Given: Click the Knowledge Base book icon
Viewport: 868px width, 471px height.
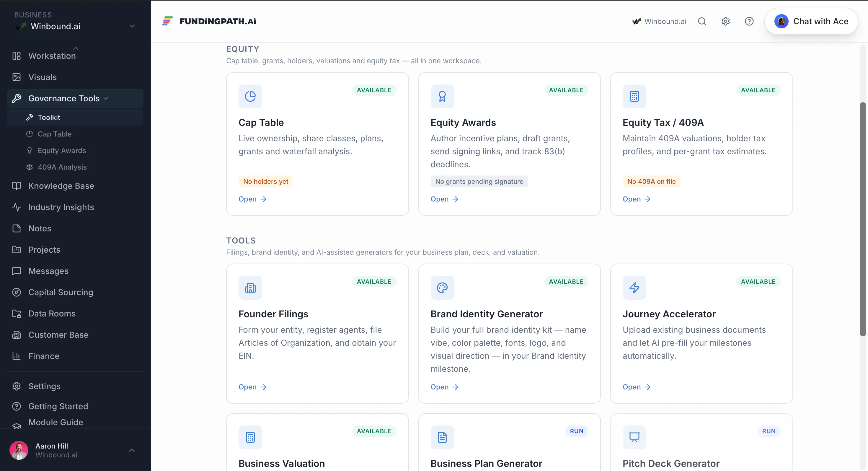Looking at the screenshot, I should pos(17,186).
